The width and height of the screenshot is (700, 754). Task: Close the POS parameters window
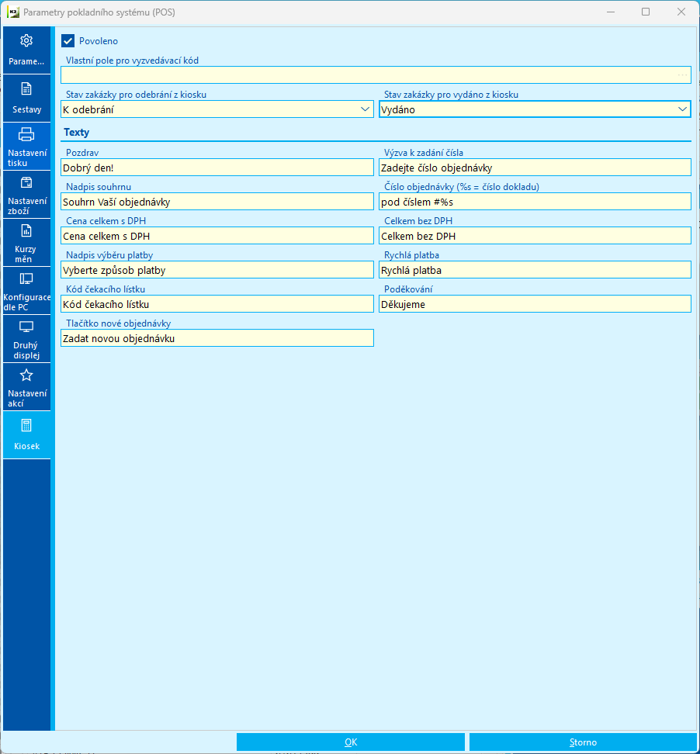click(x=681, y=12)
